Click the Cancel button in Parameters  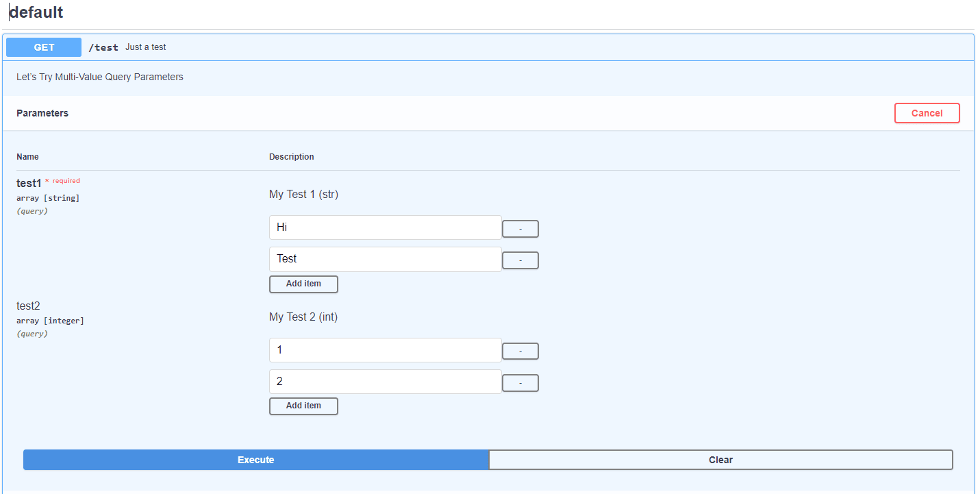click(x=927, y=112)
